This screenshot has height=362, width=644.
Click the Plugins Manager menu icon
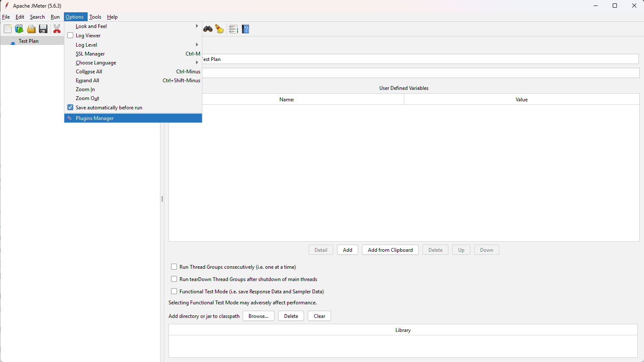pos(70,118)
